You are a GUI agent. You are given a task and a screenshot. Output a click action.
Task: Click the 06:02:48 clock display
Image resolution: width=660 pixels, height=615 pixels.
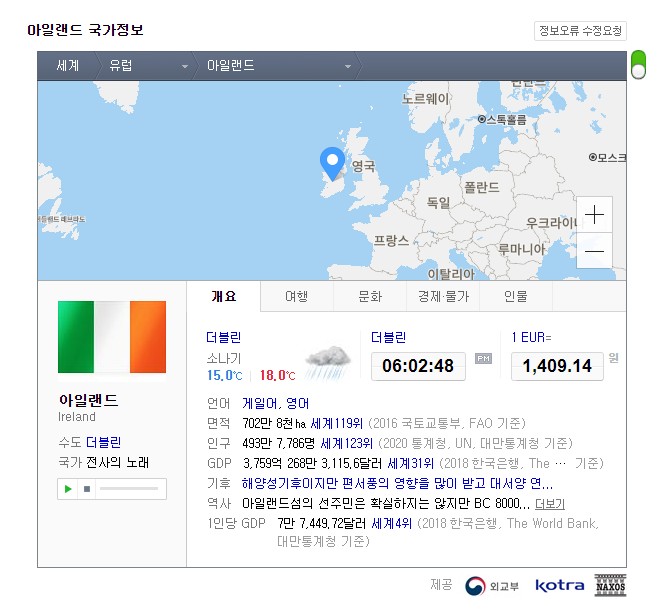click(x=418, y=366)
